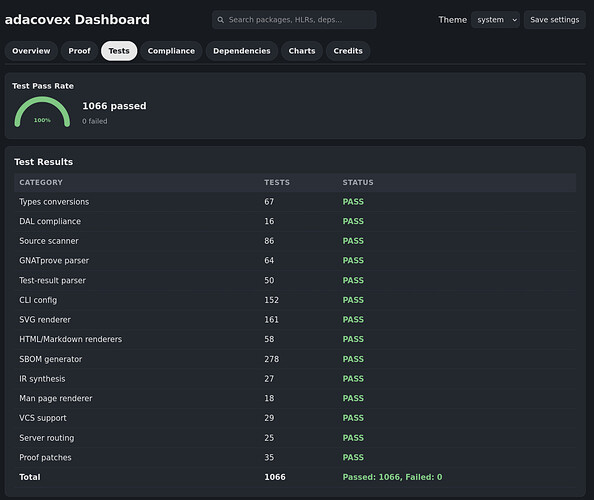This screenshot has height=500, width=594.
Task: Open the Dependencies tab
Action: pyautogui.click(x=242, y=51)
